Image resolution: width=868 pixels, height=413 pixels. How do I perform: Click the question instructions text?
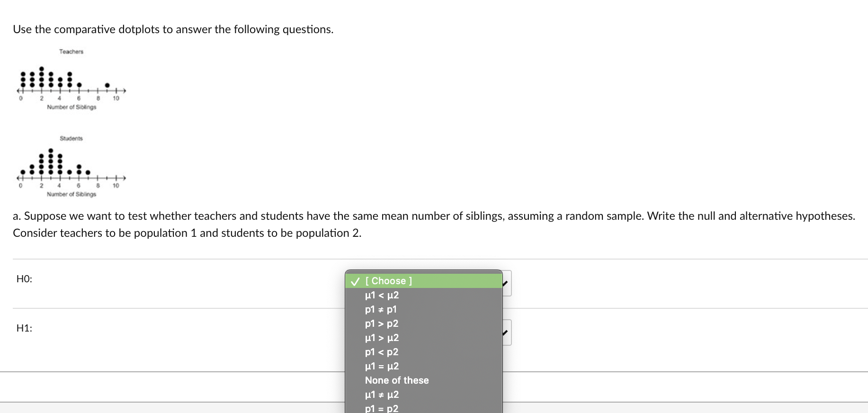click(173, 29)
